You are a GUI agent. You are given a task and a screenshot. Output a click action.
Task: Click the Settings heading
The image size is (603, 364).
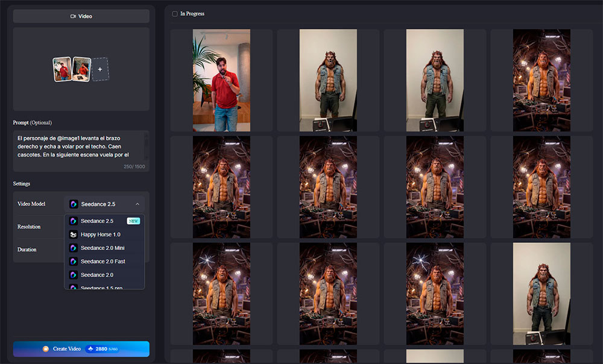(x=22, y=184)
